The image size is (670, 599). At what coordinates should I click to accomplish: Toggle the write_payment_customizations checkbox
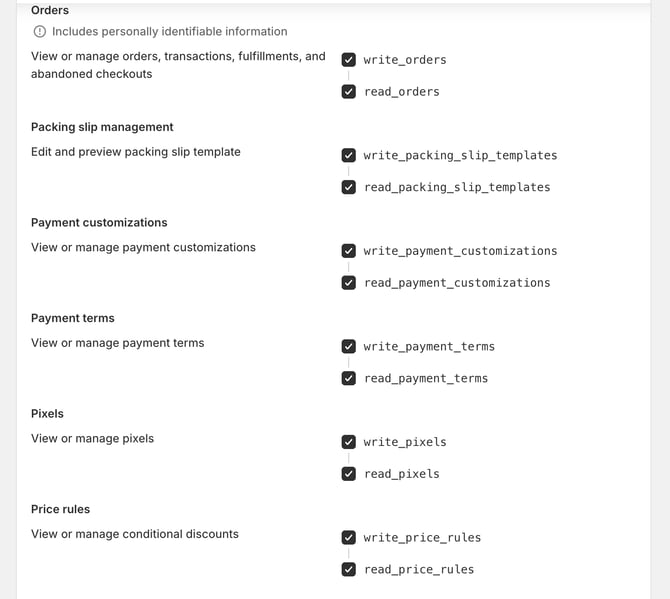[x=348, y=251]
